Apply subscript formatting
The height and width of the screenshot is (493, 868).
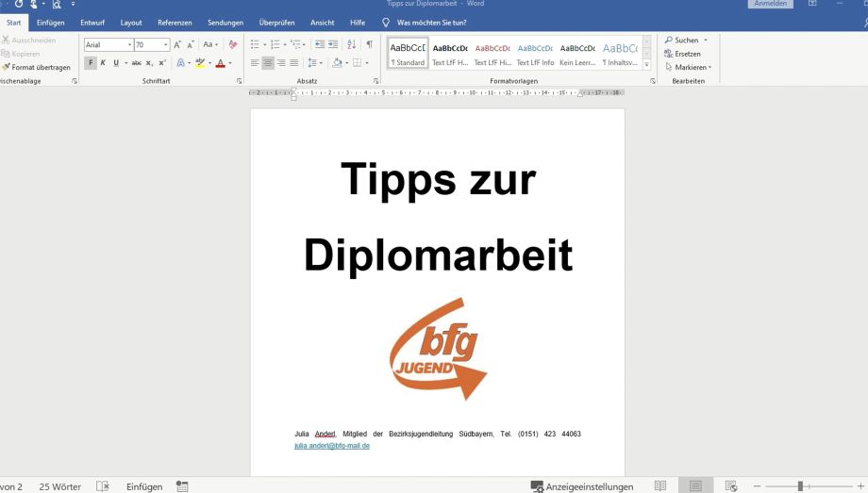coord(149,63)
